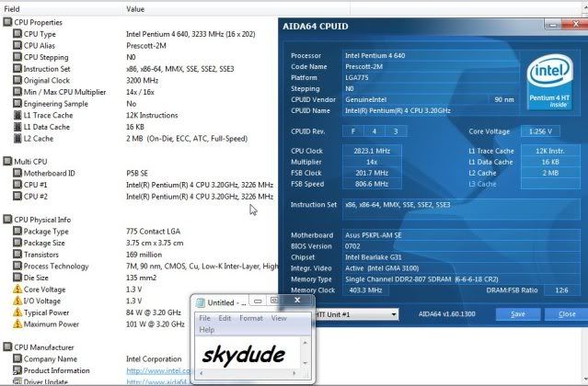
Task: Open the www.intel.com product information link
Action: (x=158, y=370)
